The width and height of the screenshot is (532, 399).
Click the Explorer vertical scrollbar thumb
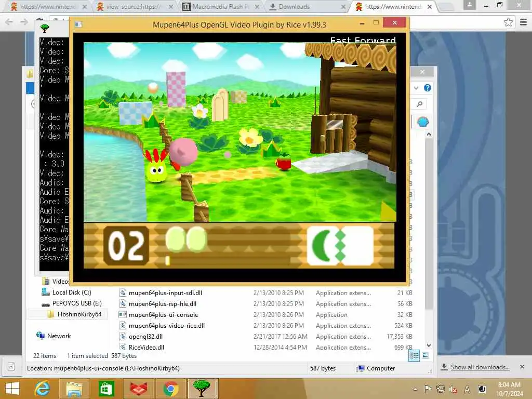click(x=429, y=224)
